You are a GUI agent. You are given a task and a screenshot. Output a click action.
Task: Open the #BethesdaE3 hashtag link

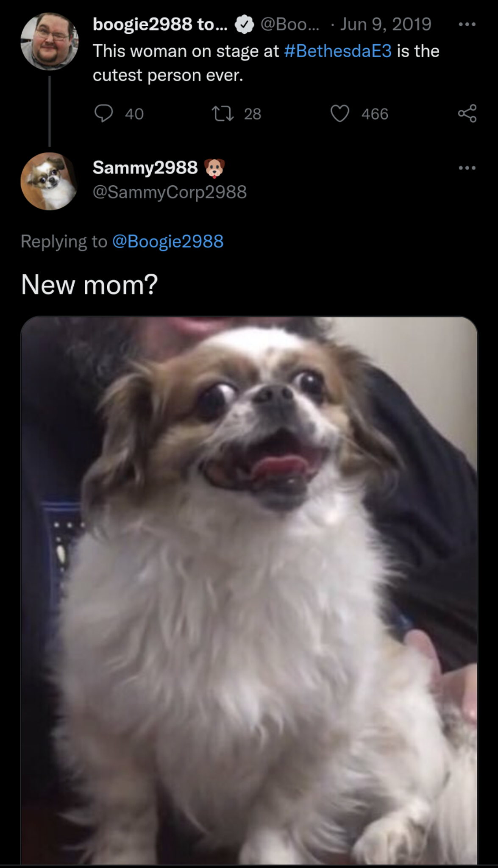tap(338, 51)
